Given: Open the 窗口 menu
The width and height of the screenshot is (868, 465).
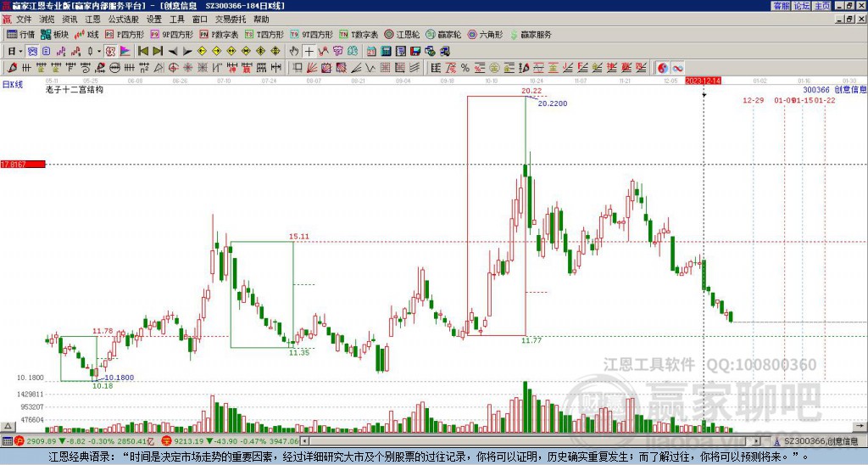Looking at the screenshot, I should (200, 20).
